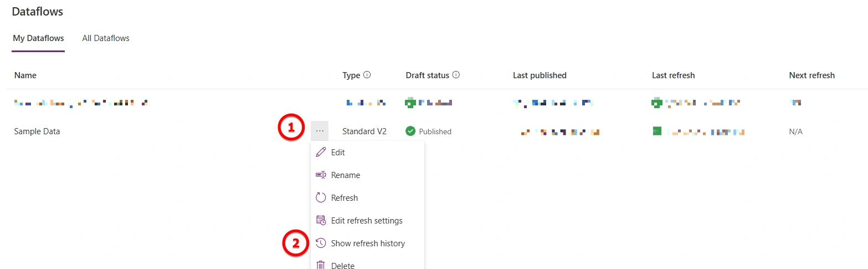Click the Rename icon in menu
The height and width of the screenshot is (269, 868).
[321, 175]
